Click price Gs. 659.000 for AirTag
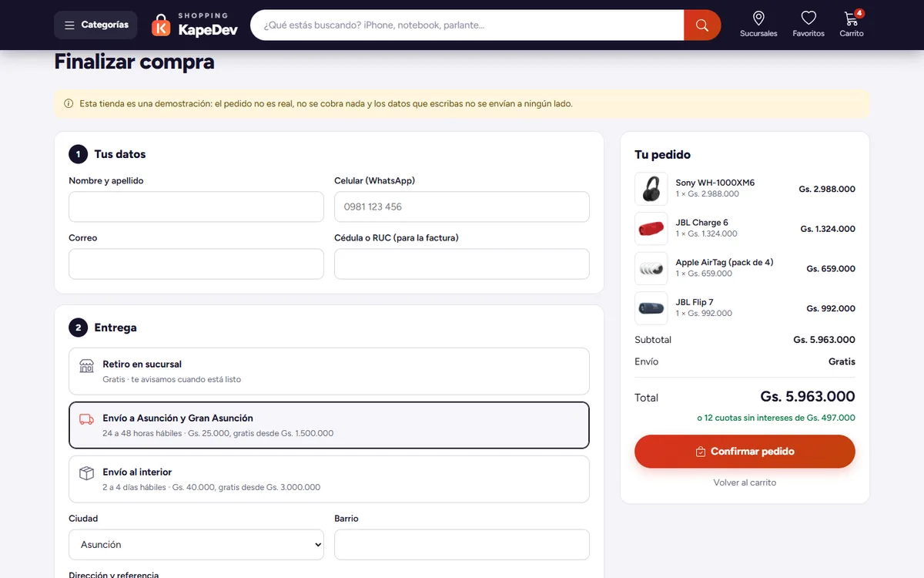Viewport: 924px width, 578px height. coord(831,269)
